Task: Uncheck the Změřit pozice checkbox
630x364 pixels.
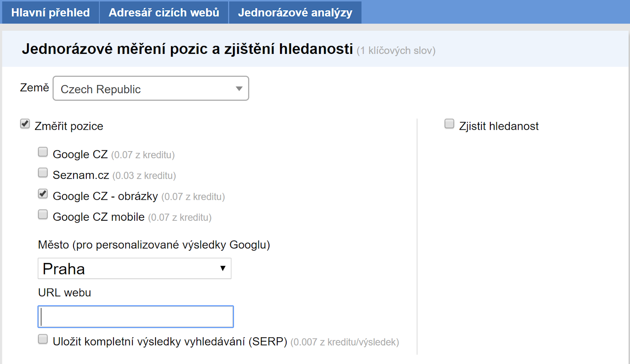Action: click(25, 124)
